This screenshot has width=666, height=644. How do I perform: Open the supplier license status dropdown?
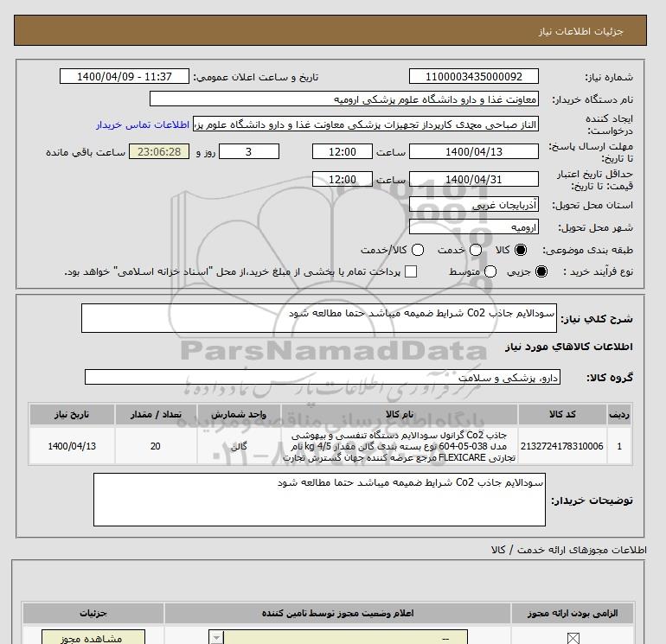338,638
